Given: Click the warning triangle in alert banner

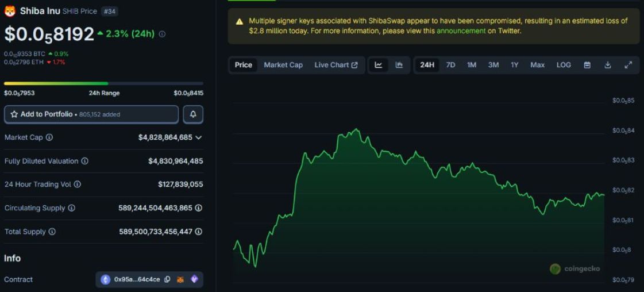Looking at the screenshot, I should pos(240,22).
